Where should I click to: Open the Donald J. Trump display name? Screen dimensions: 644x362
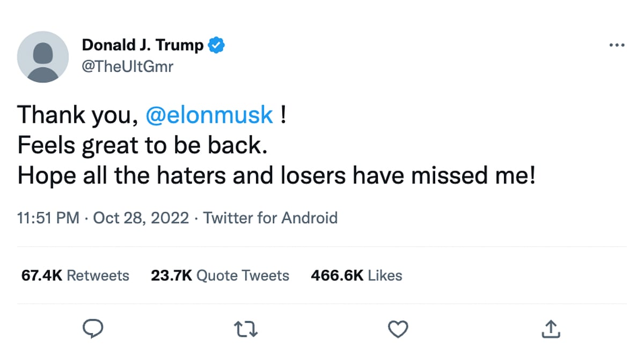click(x=142, y=46)
